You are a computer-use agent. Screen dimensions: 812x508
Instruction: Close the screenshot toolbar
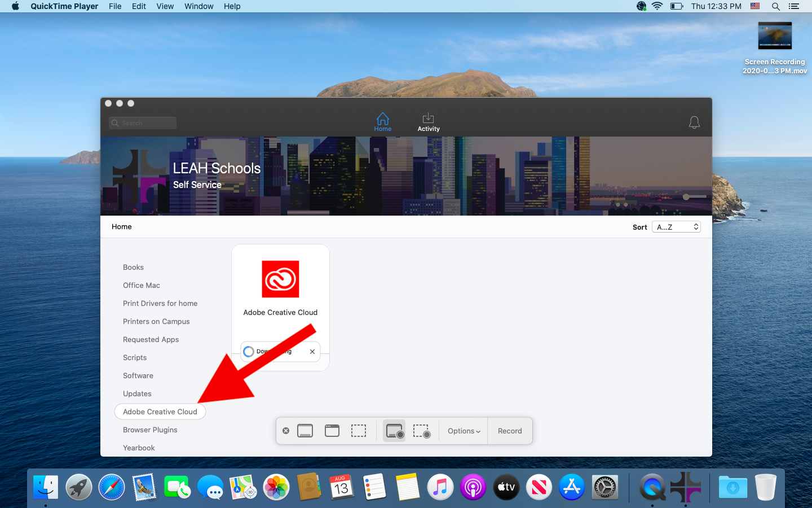tap(286, 431)
